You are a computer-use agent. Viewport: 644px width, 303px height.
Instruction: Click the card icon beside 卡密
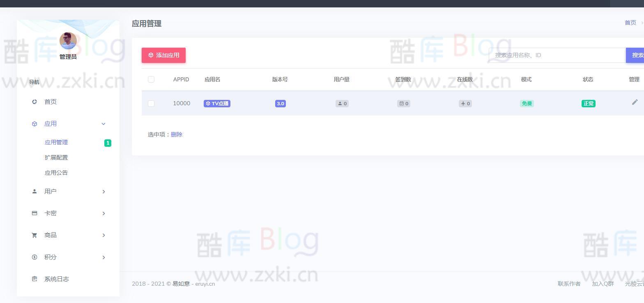(x=34, y=213)
